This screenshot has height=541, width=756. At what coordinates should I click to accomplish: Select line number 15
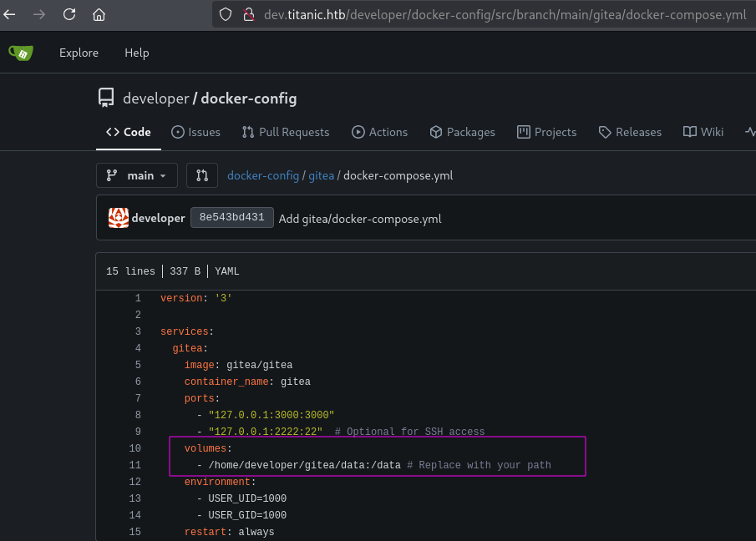[x=135, y=532]
